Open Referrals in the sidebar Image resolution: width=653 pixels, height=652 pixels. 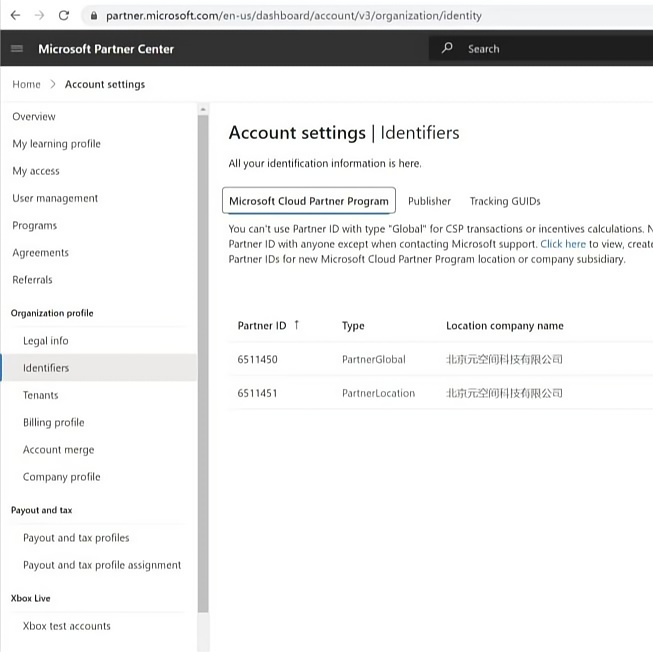32,280
